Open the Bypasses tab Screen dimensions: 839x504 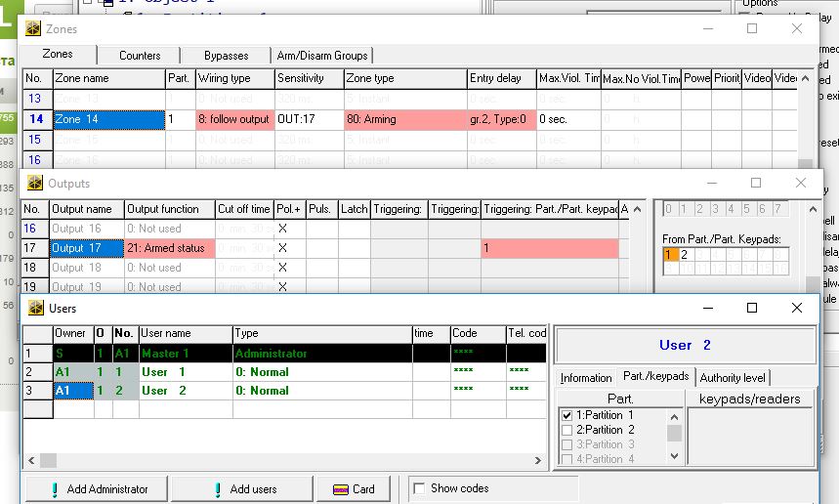coord(226,56)
